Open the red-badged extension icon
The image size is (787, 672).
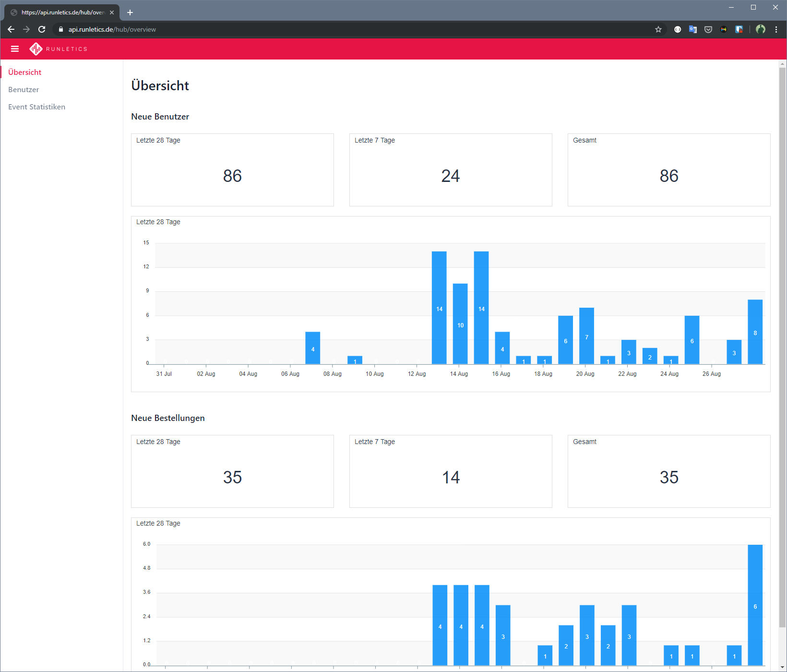pos(739,29)
